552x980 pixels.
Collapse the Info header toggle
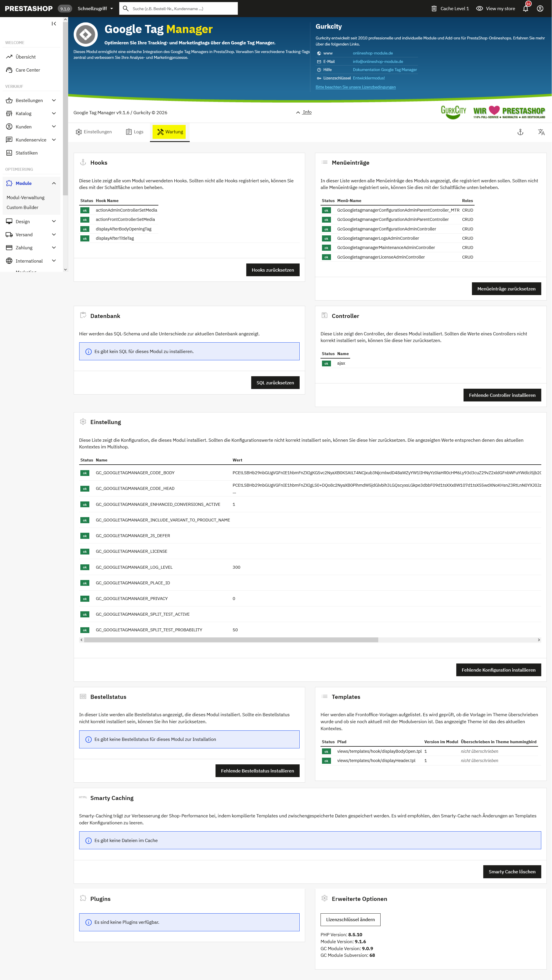pyautogui.click(x=304, y=112)
